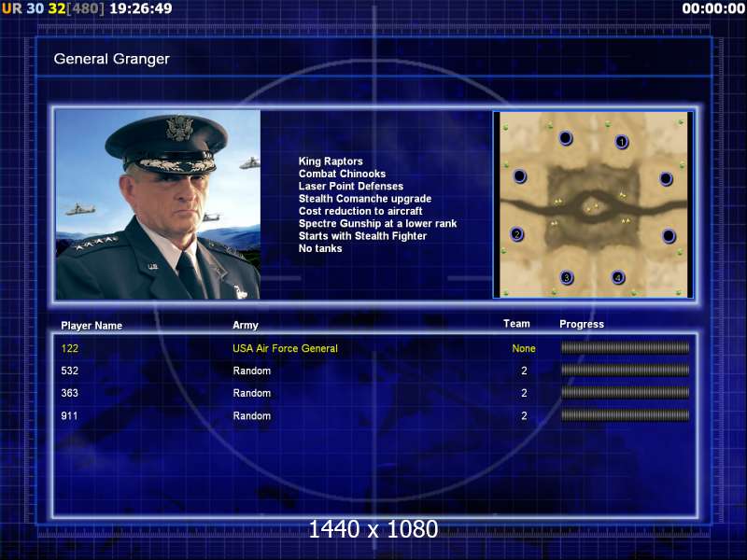Click the "00:00:00" game timer
The image size is (747, 560).
coord(713,8)
